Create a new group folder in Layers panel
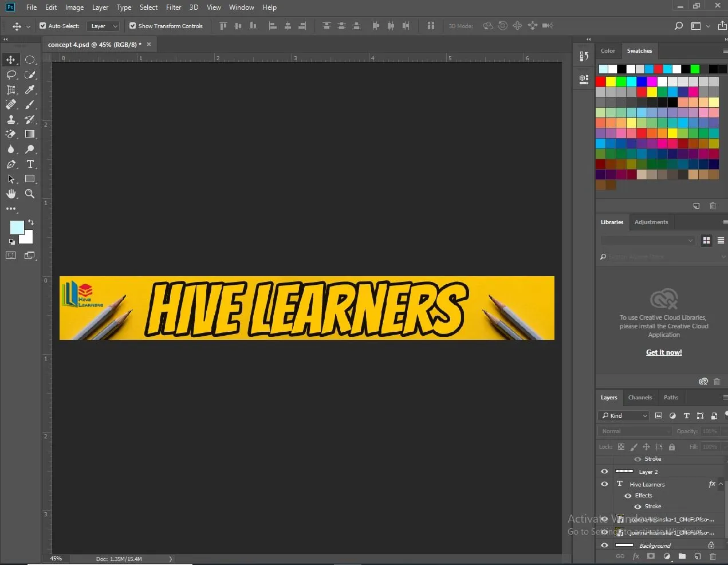728x565 pixels. [x=682, y=556]
